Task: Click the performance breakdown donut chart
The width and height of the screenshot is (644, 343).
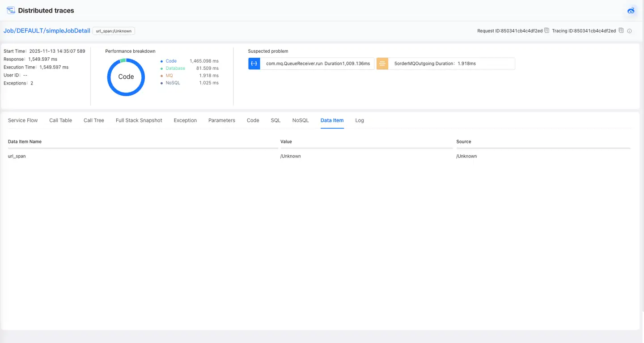Action: click(126, 77)
